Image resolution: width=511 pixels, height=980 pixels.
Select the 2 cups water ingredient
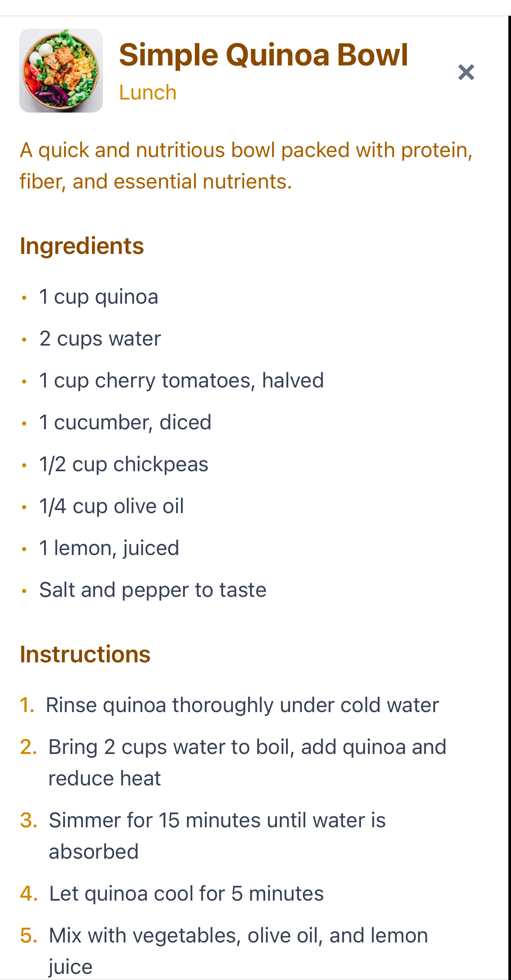coord(100,339)
